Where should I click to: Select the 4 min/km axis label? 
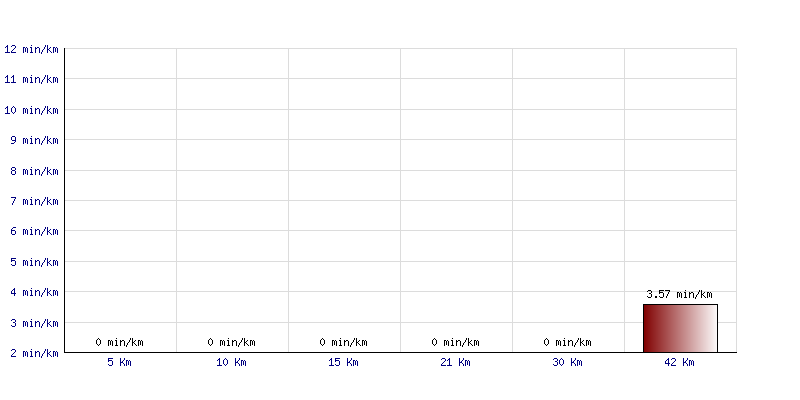[x=34, y=292]
